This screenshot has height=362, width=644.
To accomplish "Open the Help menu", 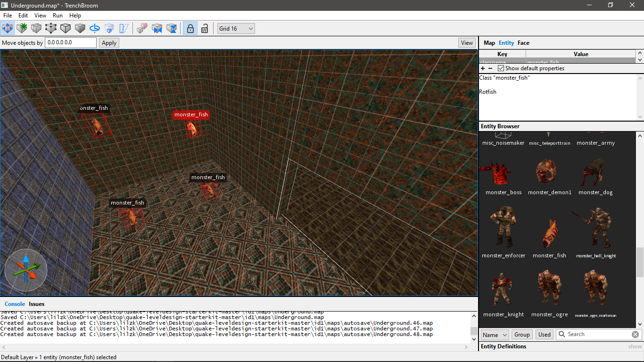I will pos(75,16).
